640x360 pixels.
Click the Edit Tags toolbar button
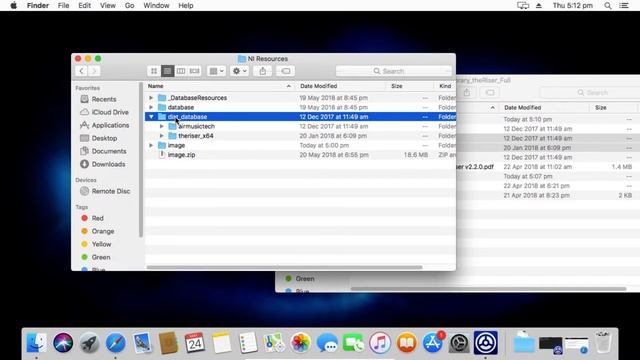pos(285,71)
